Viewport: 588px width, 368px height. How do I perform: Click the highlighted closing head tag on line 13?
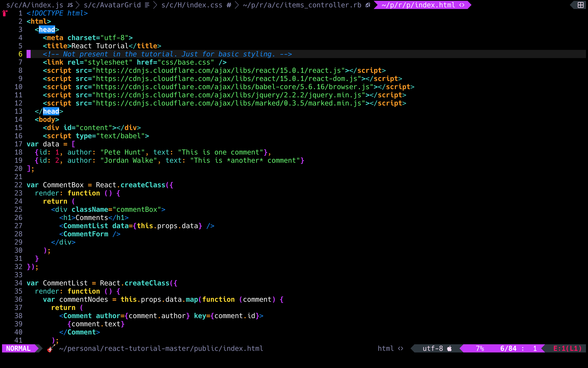(51, 111)
